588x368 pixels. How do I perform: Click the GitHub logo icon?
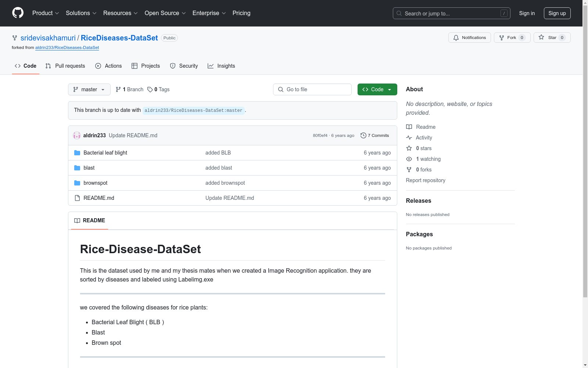[18, 13]
